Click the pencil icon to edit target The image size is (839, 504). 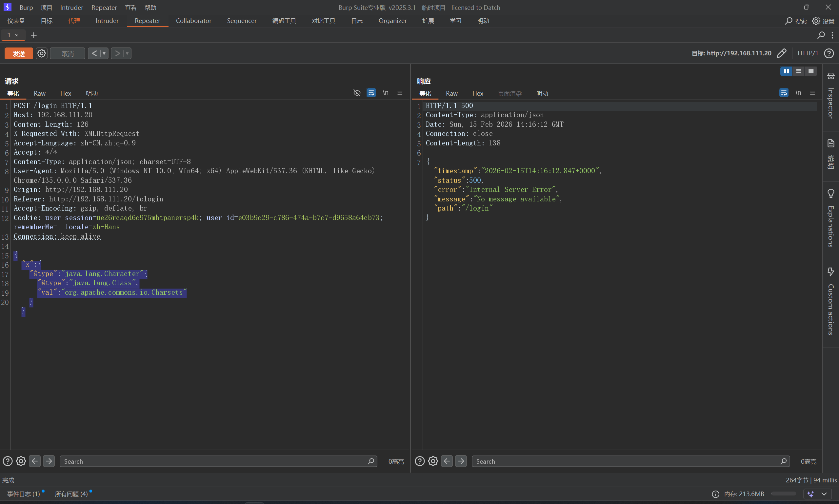click(x=782, y=53)
